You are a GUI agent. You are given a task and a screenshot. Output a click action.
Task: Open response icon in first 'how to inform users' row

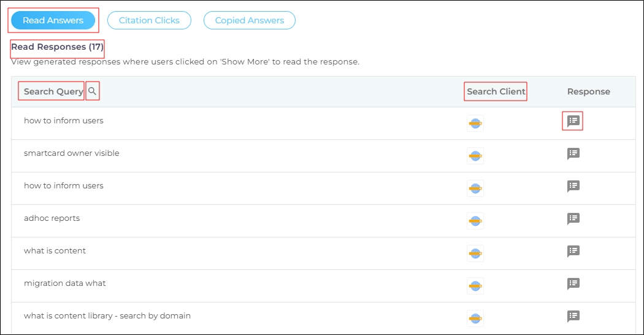click(573, 121)
